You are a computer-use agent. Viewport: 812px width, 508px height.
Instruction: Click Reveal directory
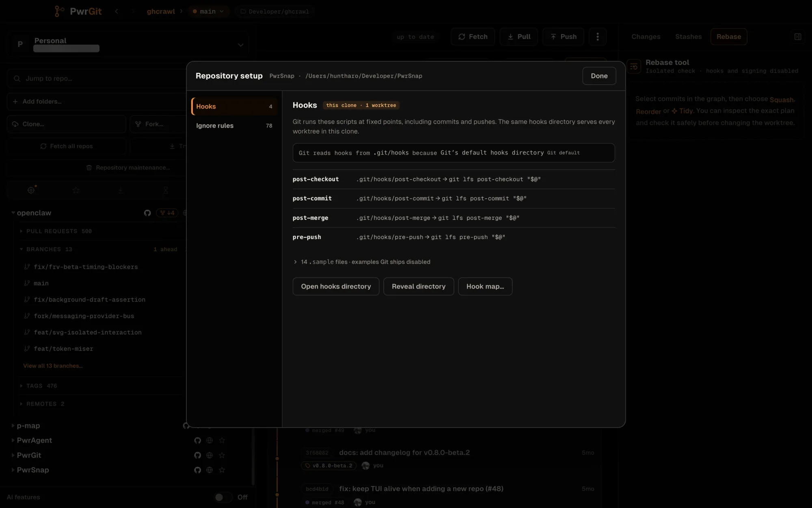coord(419,287)
